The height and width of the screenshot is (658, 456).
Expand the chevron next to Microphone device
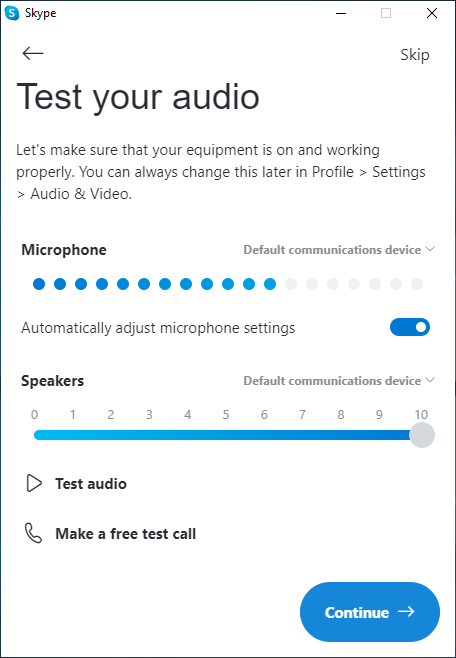pos(430,249)
